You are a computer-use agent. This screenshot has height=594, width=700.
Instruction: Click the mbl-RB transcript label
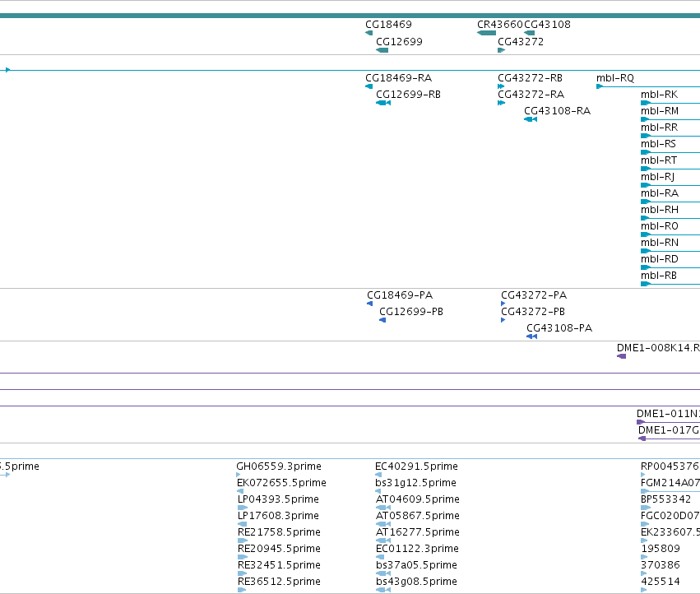click(x=659, y=276)
